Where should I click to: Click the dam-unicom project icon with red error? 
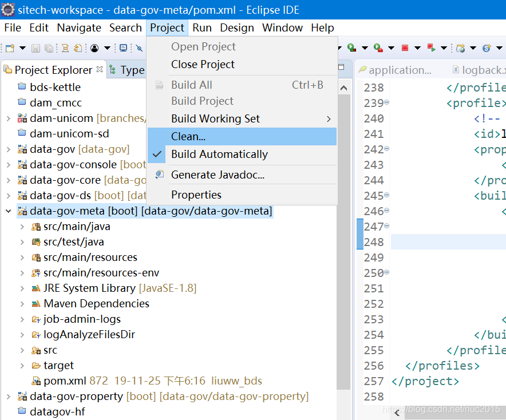(x=22, y=118)
